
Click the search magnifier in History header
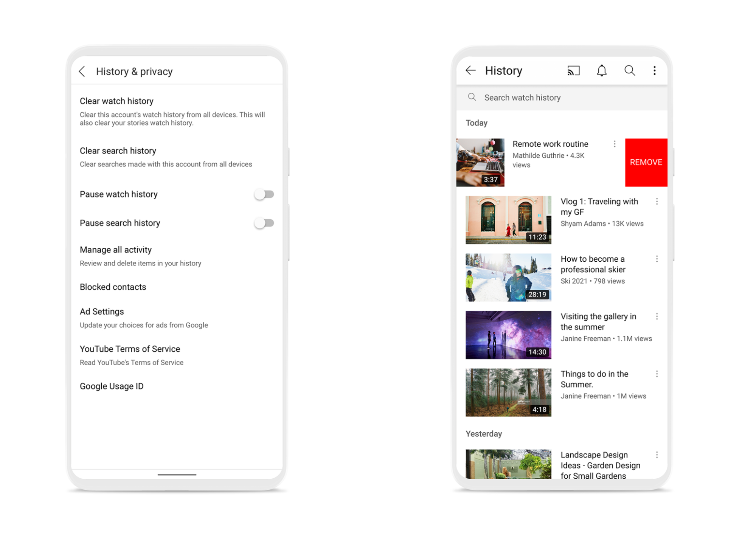click(x=629, y=71)
